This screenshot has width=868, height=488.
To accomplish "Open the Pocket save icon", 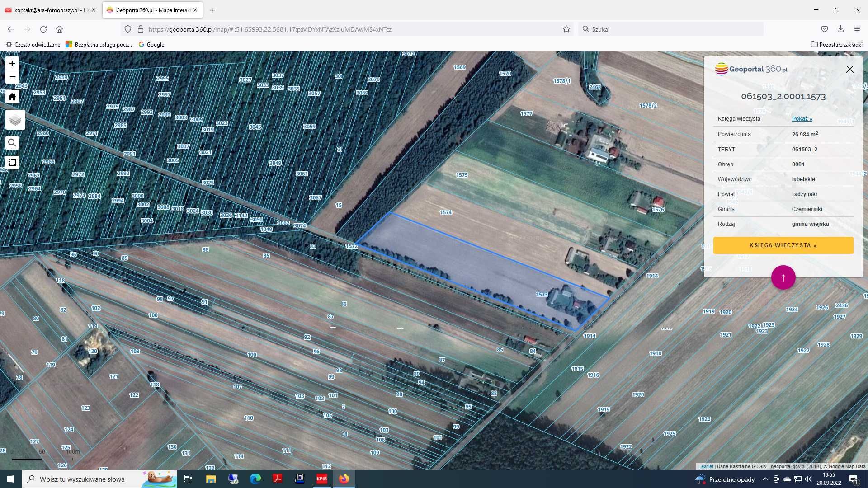I will point(825,29).
